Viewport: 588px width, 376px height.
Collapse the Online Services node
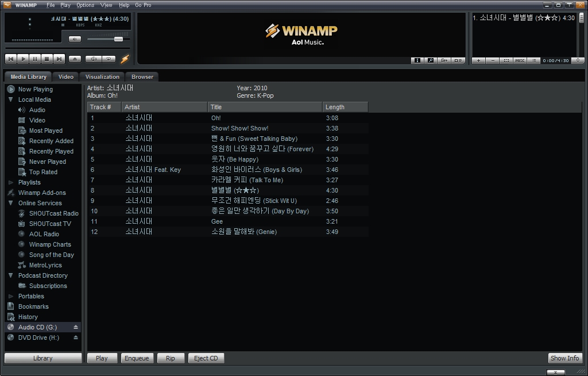(x=10, y=203)
